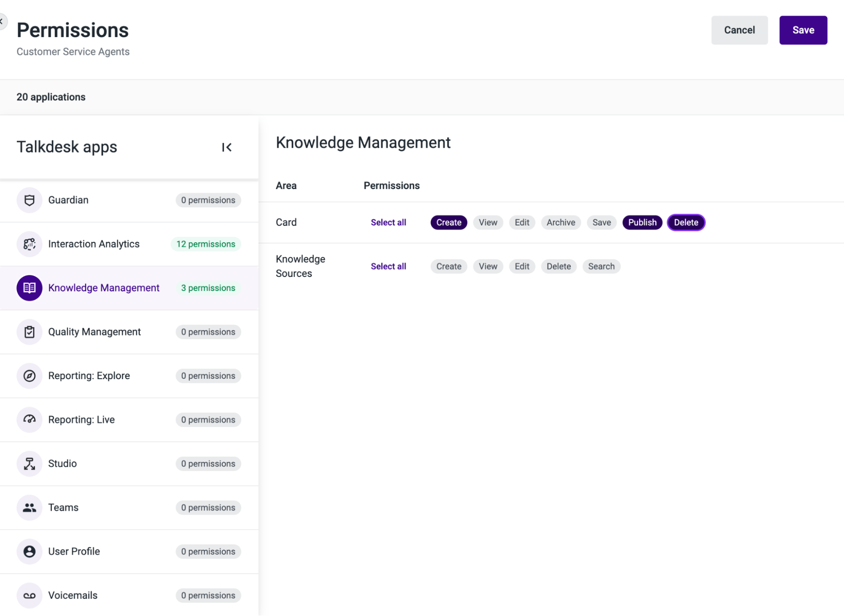Select all Knowledge Sources permissions
The height and width of the screenshot is (616, 844).
point(388,266)
